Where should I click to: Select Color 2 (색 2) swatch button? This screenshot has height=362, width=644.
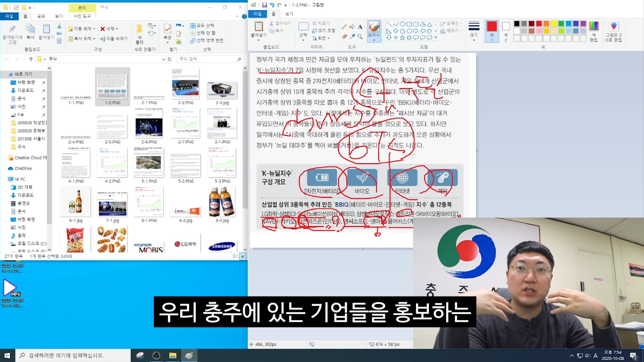(x=506, y=31)
